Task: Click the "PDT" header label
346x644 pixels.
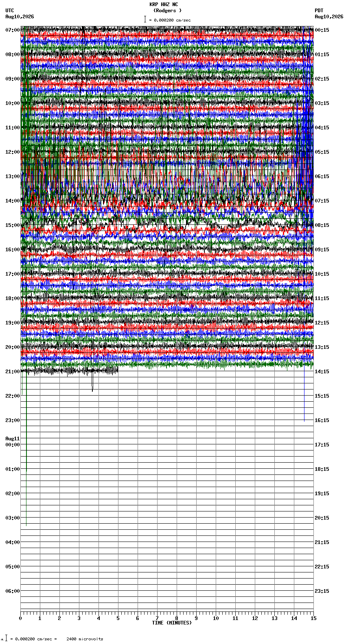Action: click(x=319, y=11)
